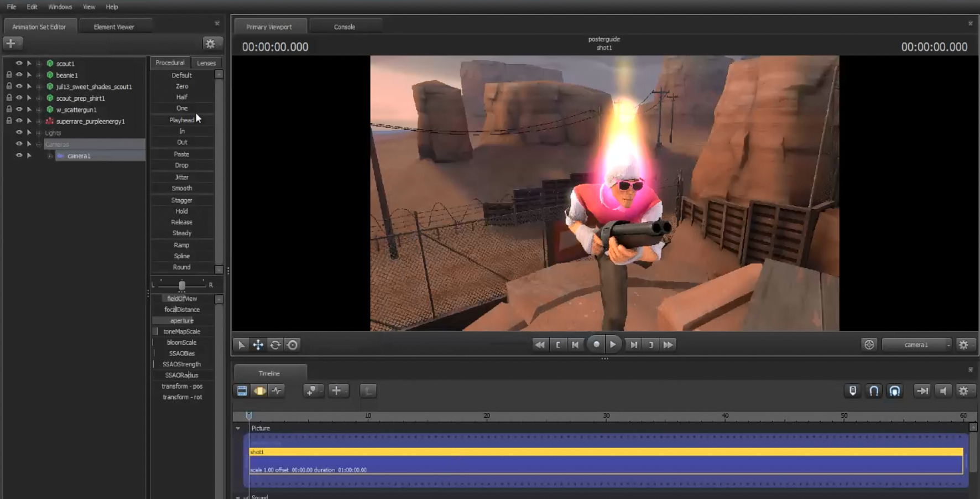
Task: Click the aperture control slider
Action: click(x=182, y=321)
